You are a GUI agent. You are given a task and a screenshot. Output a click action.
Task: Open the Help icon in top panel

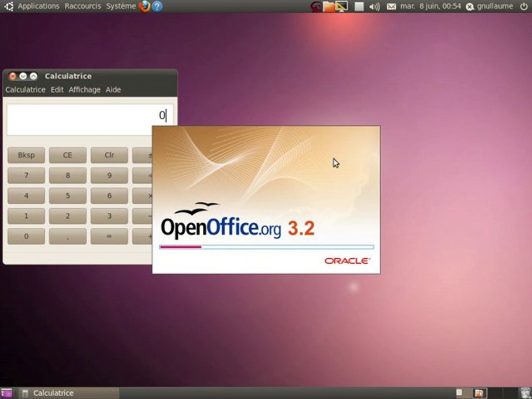coord(157,6)
